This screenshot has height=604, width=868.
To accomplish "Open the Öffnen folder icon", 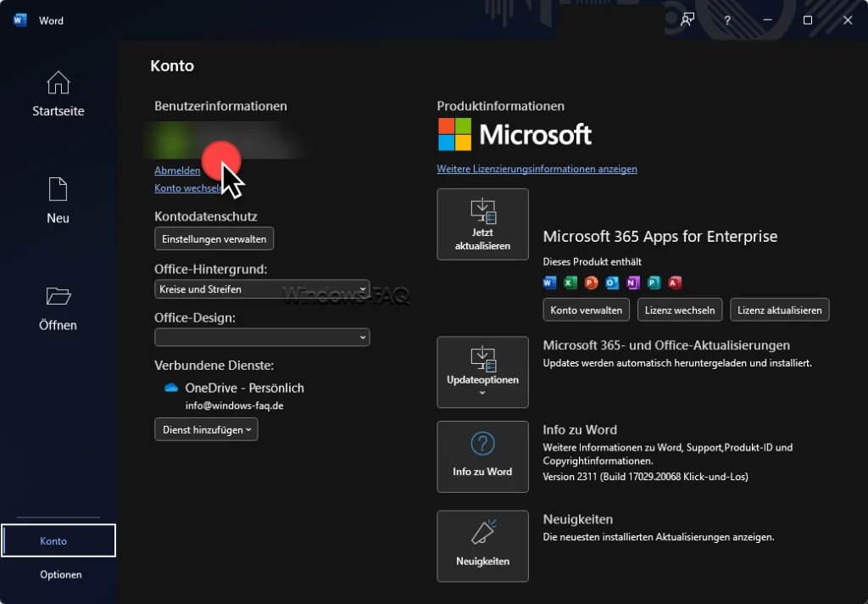I will [58, 296].
